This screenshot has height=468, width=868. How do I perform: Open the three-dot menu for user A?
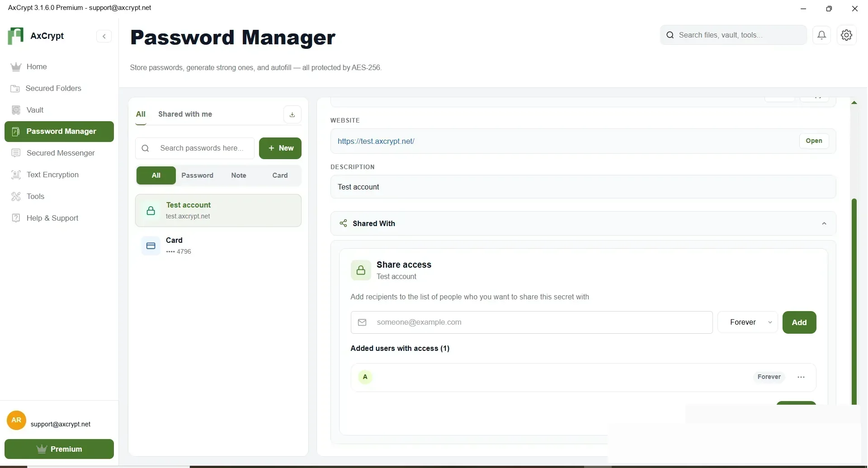tap(801, 377)
